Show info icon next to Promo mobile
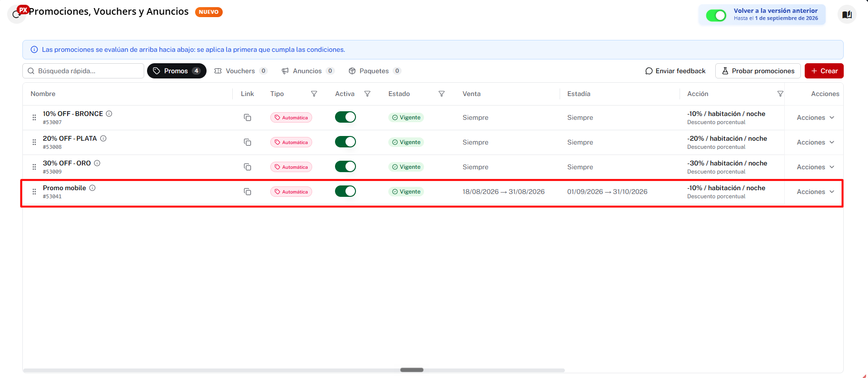Image resolution: width=868 pixels, height=378 pixels. pos(92,188)
